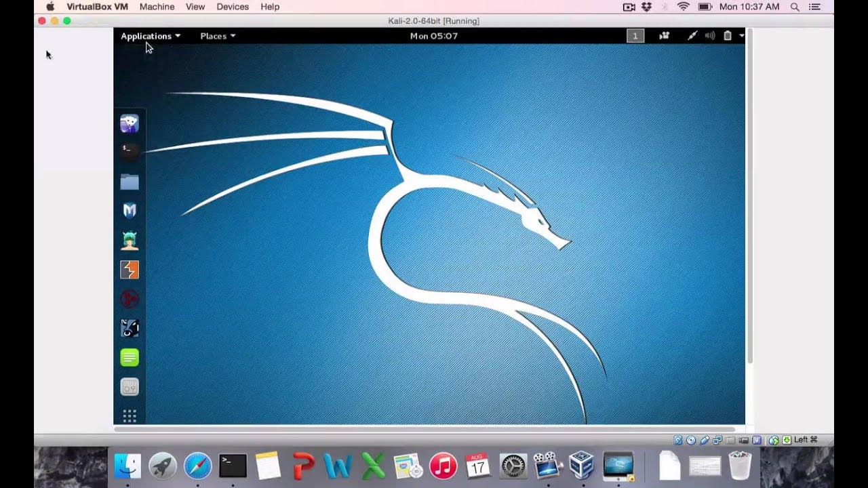
Task: Click the hard disk activity status icon
Action: coord(678,440)
